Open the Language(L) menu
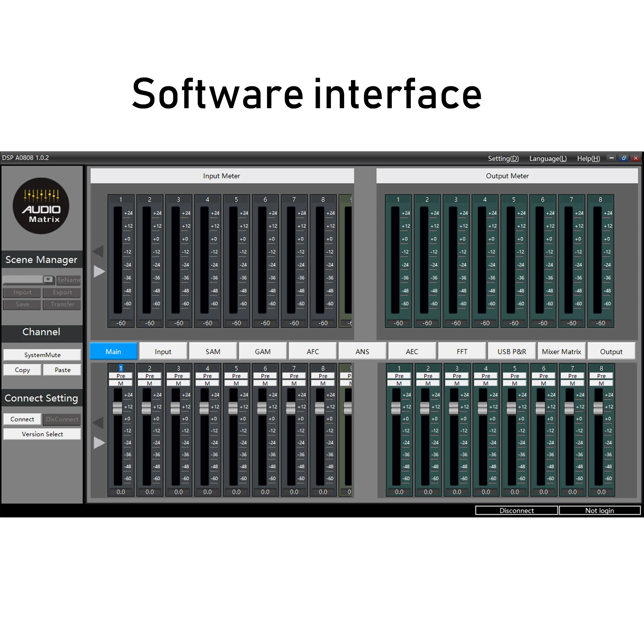Image resolution: width=644 pixels, height=644 pixels. click(x=548, y=159)
